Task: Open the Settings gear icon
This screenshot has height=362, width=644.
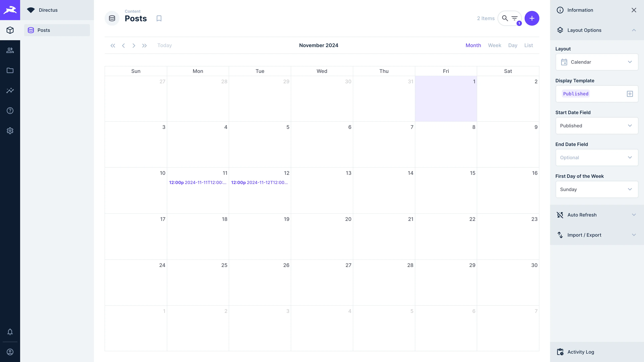Action: (10, 131)
